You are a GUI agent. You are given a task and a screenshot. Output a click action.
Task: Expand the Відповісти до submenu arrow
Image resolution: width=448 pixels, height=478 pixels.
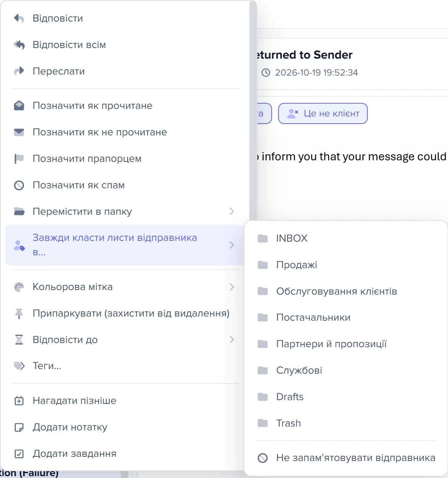[x=232, y=340]
